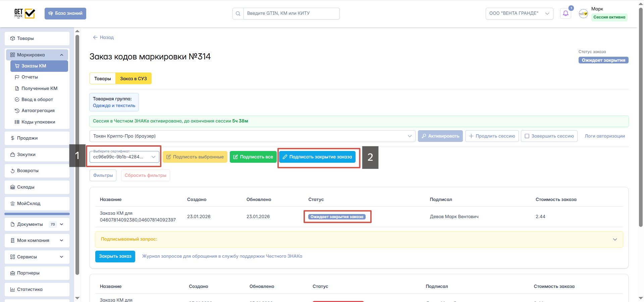The height and width of the screenshot is (302, 644).
Task: Switch to the Товары tab
Action: click(x=103, y=79)
